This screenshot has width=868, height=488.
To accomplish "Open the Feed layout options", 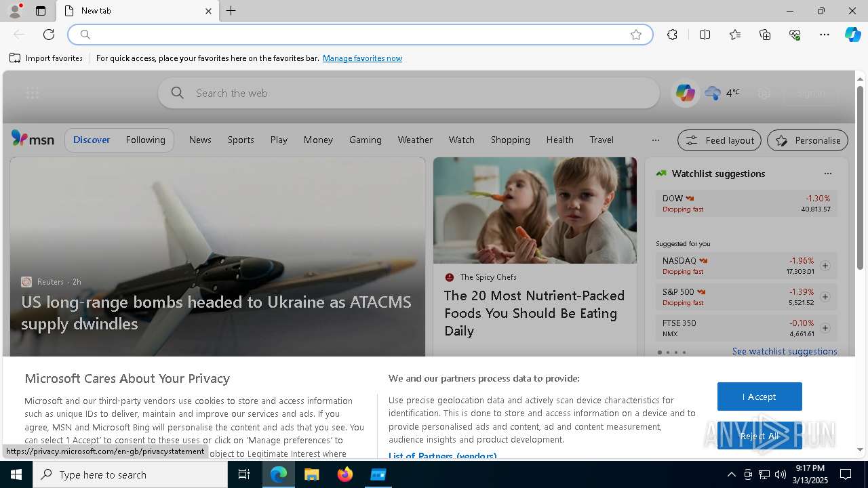I will 719,140.
